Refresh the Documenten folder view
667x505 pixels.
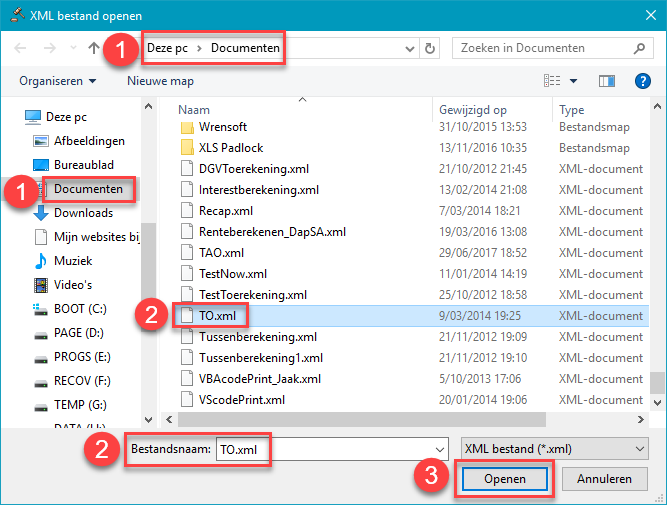(x=430, y=48)
